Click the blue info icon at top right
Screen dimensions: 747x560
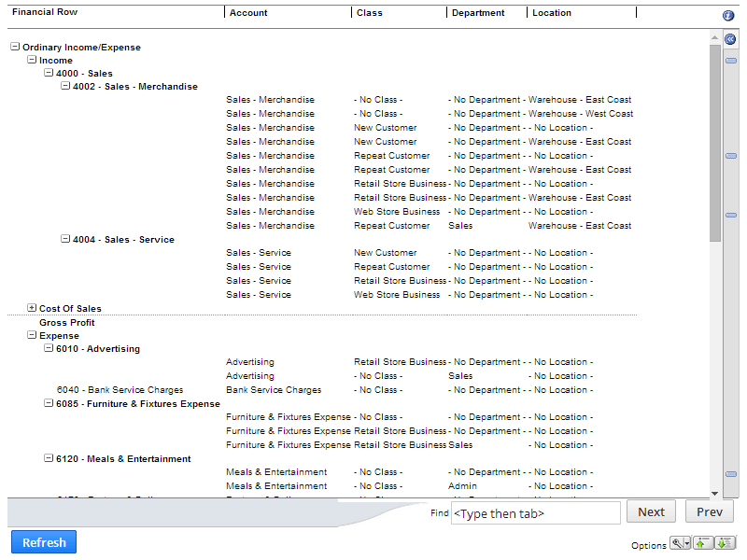pyautogui.click(x=728, y=16)
